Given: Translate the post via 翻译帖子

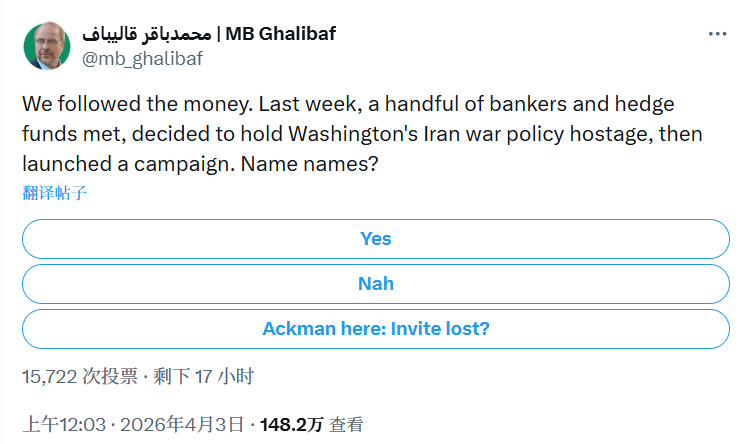Looking at the screenshot, I should tap(55, 193).
